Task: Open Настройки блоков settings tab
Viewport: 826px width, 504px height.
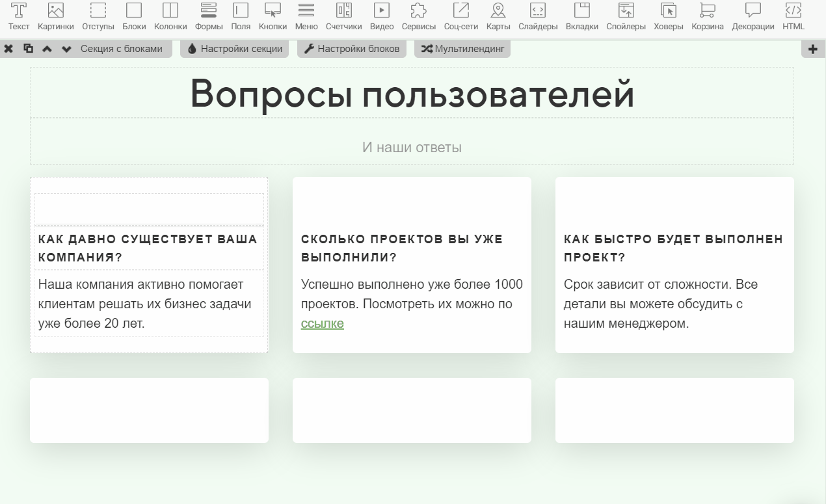Action: click(x=352, y=49)
